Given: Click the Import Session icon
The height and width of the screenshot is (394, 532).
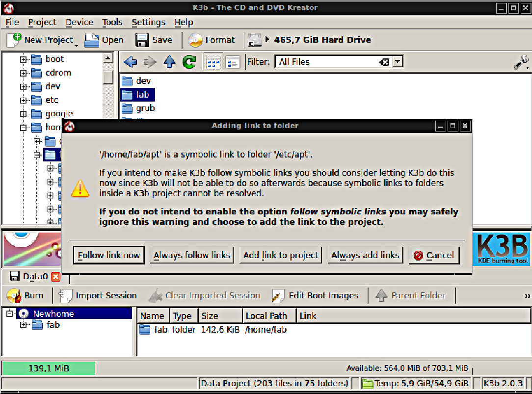Looking at the screenshot, I should [65, 296].
